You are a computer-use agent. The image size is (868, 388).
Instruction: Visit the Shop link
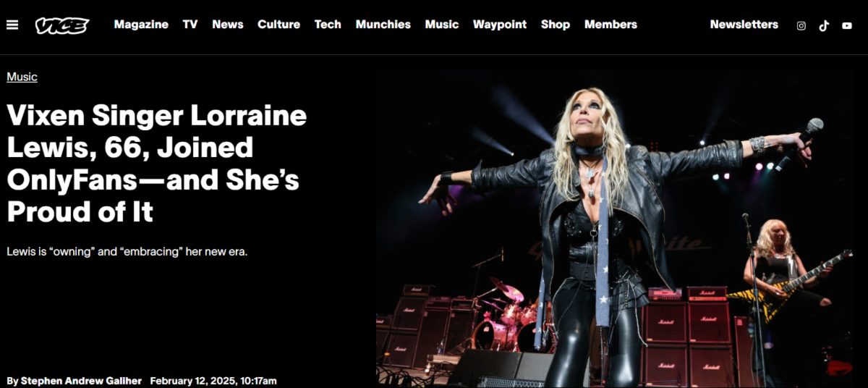pos(556,25)
